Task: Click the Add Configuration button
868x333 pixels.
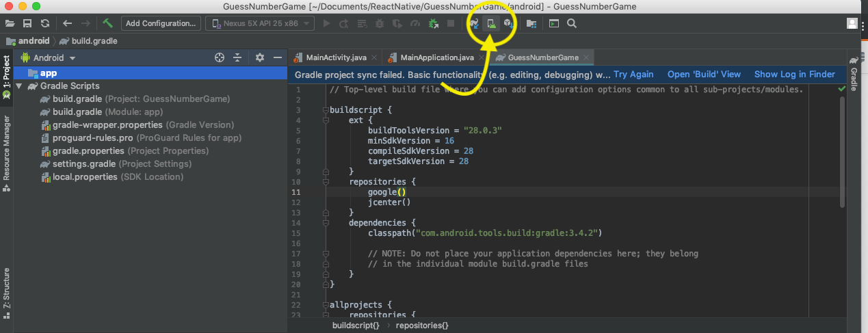Action: [161, 23]
